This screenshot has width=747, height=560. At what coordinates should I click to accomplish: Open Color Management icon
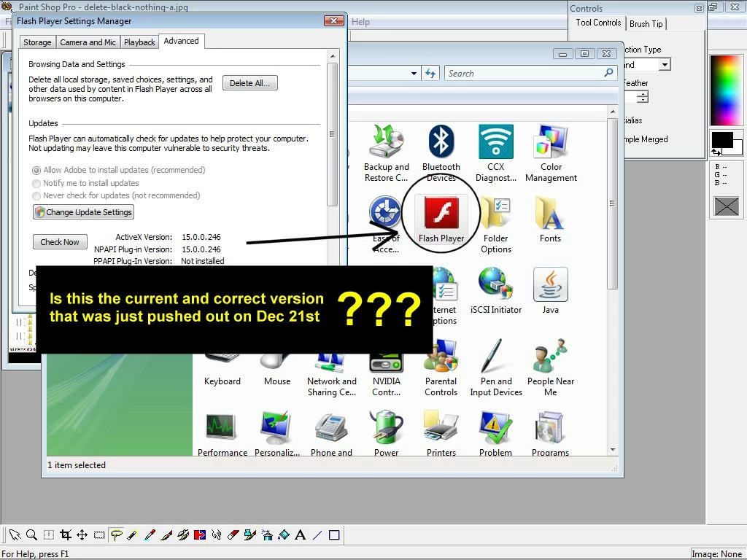coord(551,153)
